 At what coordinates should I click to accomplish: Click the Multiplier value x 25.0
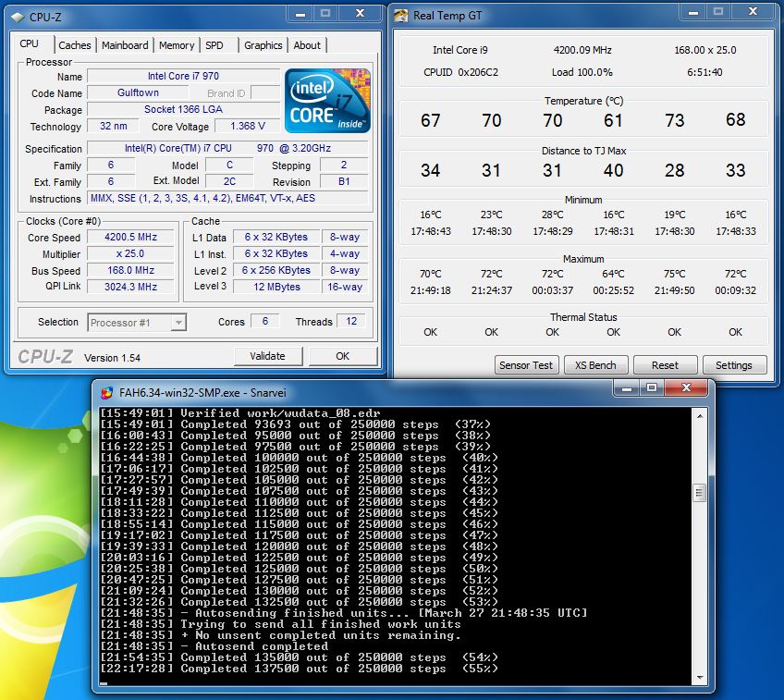click(130, 253)
